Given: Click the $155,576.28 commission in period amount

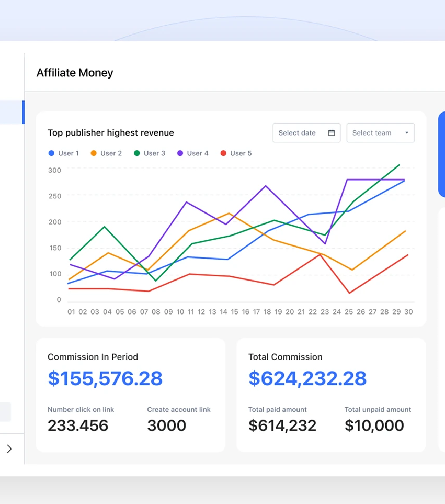Looking at the screenshot, I should [105, 378].
